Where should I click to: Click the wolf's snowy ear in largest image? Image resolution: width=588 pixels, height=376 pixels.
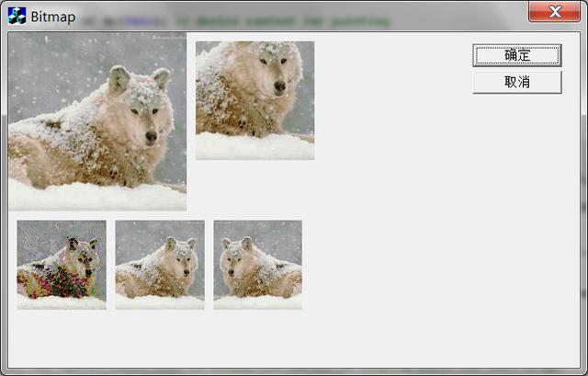pos(119,77)
